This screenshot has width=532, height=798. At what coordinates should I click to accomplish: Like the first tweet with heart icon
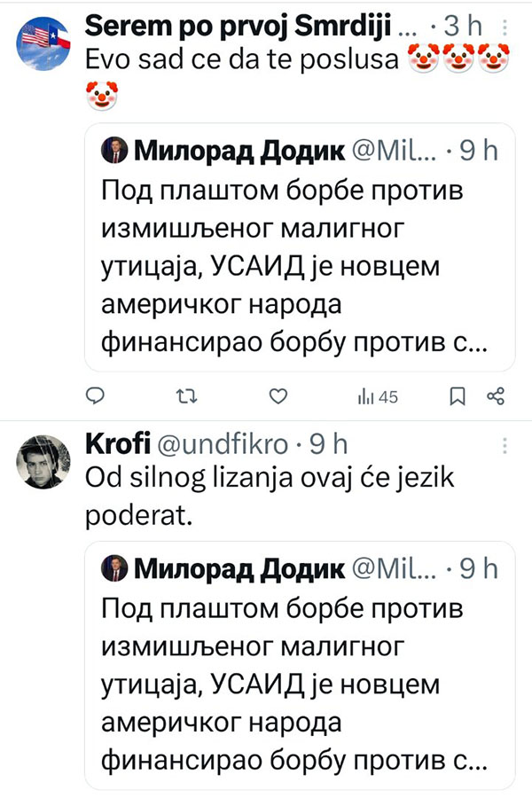278,396
